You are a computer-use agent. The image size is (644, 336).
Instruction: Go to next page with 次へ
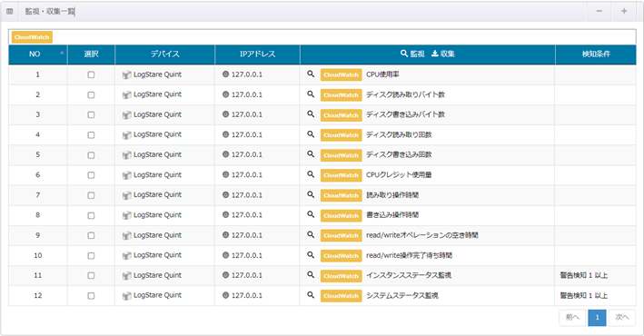tap(622, 317)
